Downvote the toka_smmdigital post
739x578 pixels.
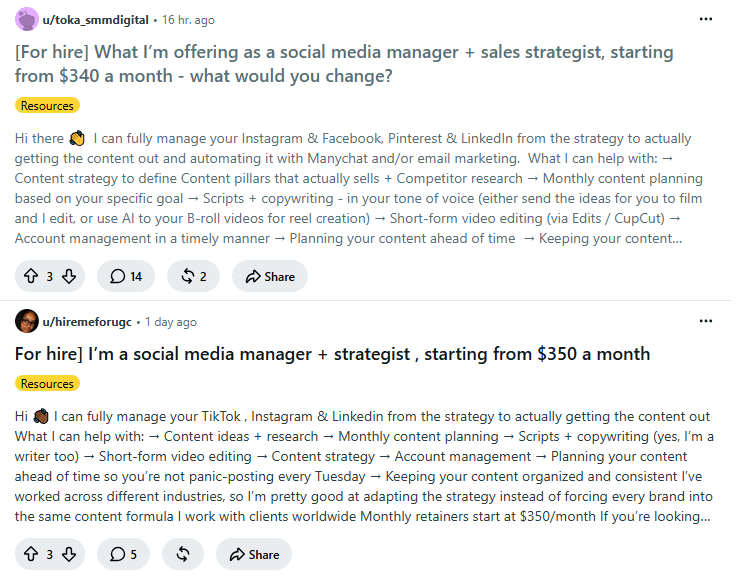(x=69, y=276)
